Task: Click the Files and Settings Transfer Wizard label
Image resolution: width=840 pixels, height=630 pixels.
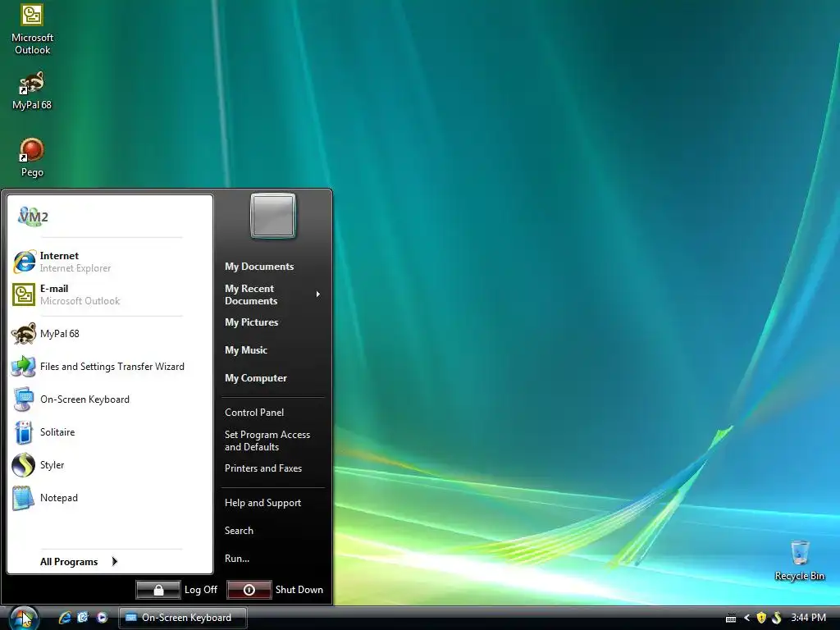Action: point(112,367)
